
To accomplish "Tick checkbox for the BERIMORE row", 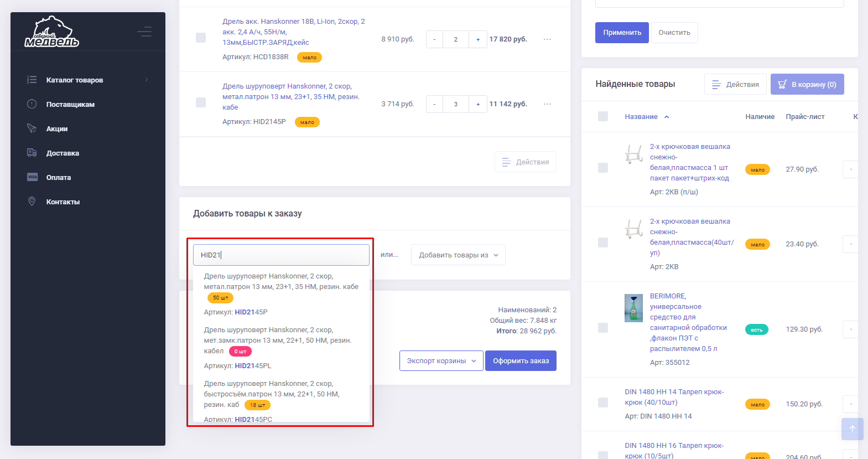I will click(x=603, y=328).
